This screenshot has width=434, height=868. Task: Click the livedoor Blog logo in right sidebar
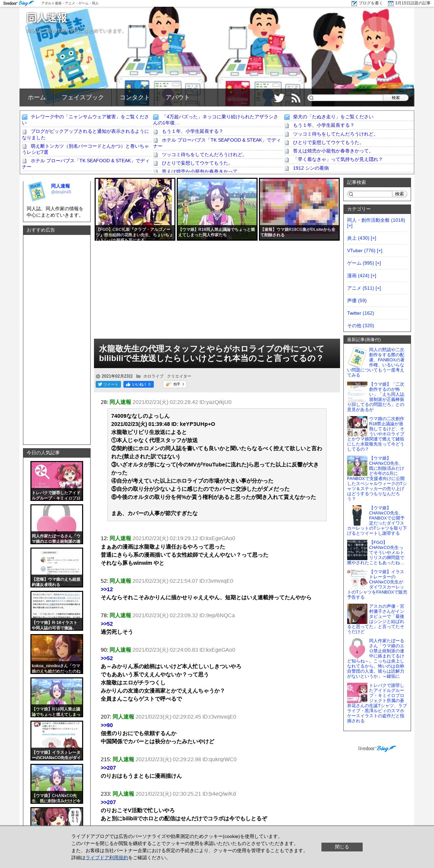pos(377,748)
